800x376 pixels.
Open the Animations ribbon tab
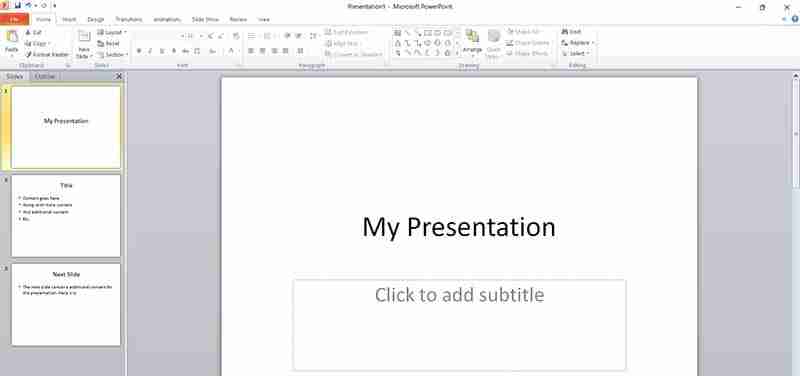[167, 19]
